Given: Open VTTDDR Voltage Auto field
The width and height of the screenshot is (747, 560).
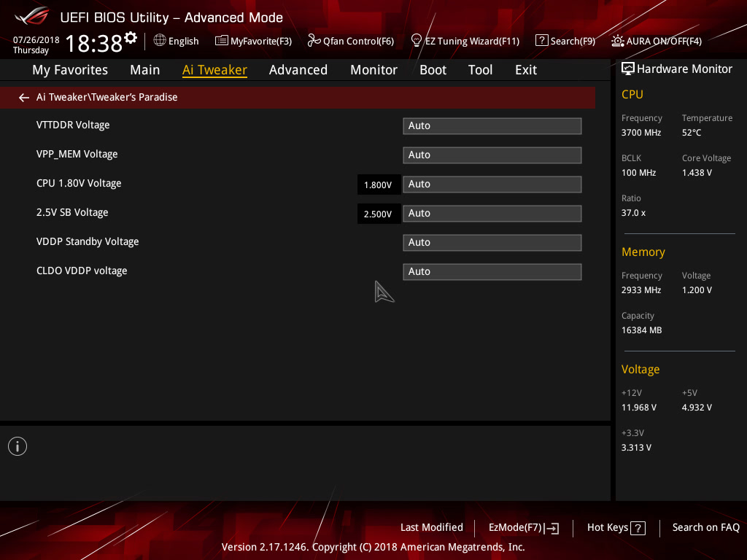Looking at the screenshot, I should click(492, 126).
